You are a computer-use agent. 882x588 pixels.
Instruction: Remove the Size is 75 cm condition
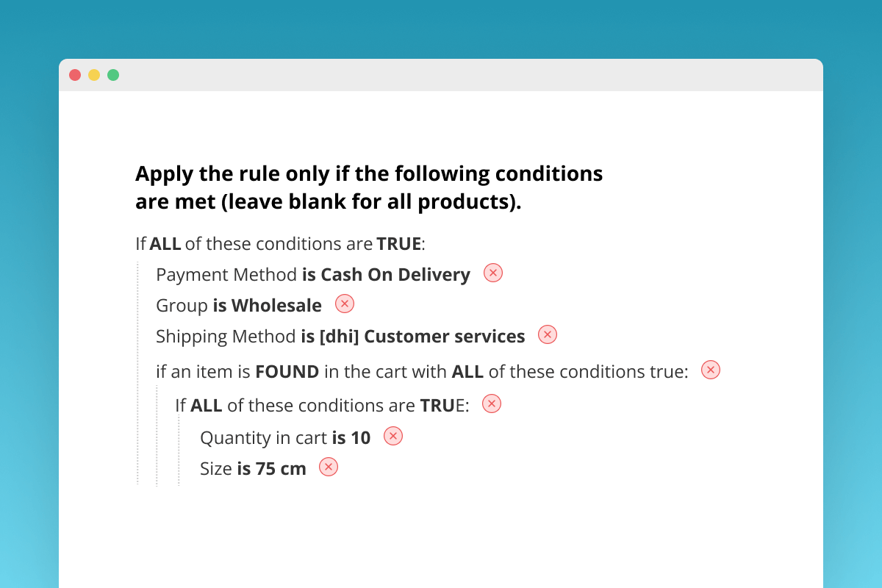coord(329,467)
